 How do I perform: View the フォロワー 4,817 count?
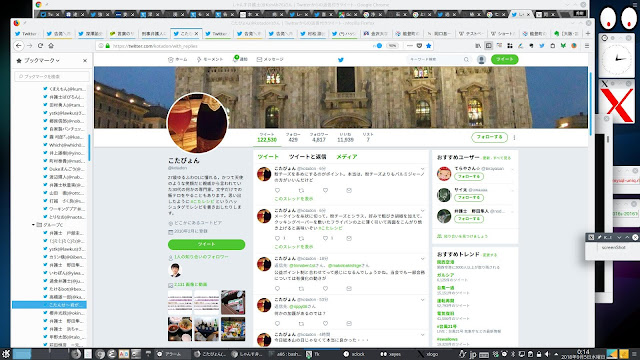[318, 137]
